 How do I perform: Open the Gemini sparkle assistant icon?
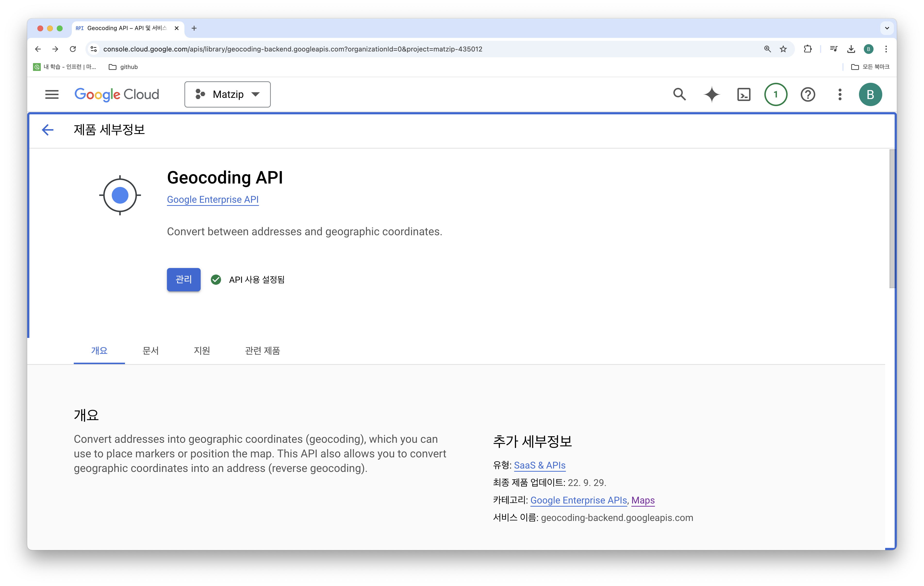712,94
